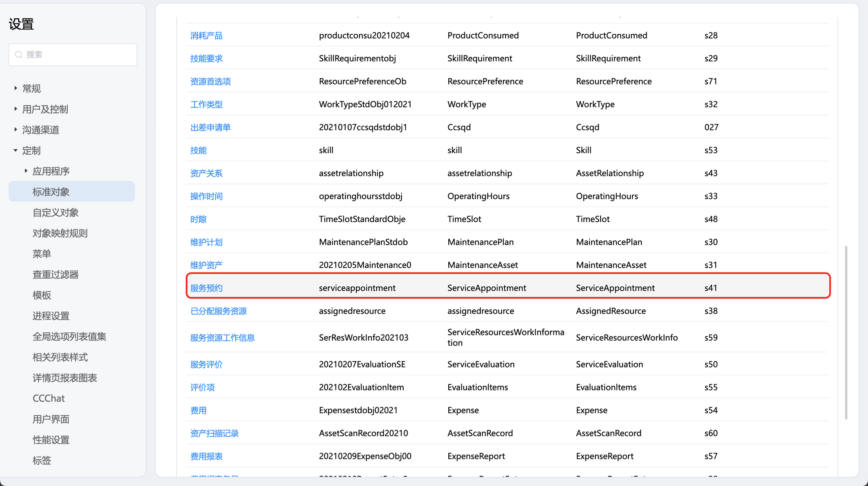
Task: Open 查重过滤器 in sidebar
Action: pyautogui.click(x=55, y=275)
